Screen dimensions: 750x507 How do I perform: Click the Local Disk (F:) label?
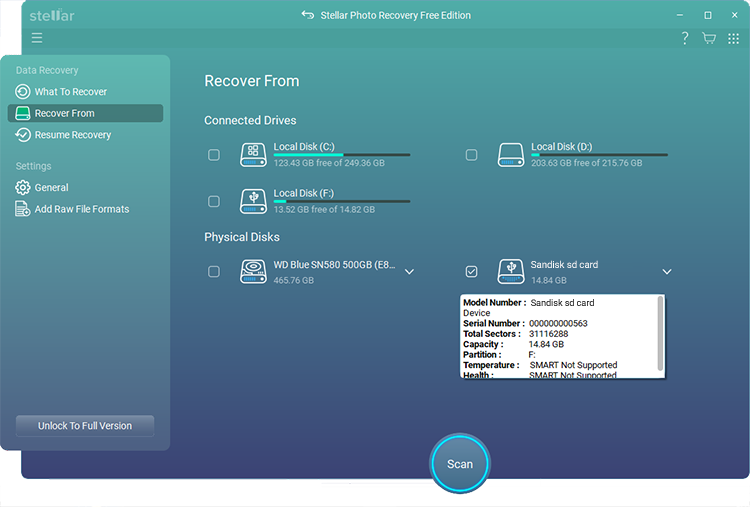(x=304, y=193)
